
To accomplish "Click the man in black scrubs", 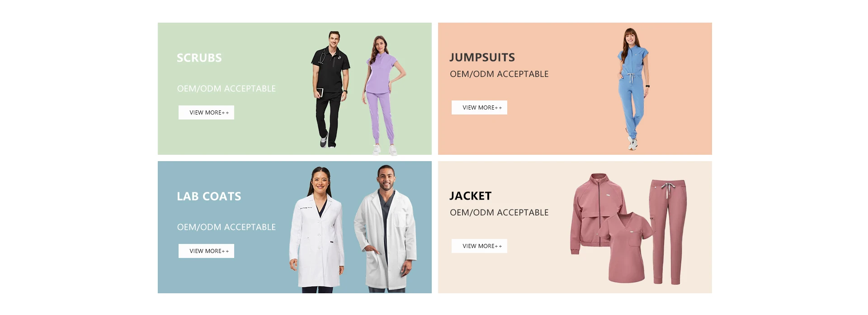I will 331,90.
